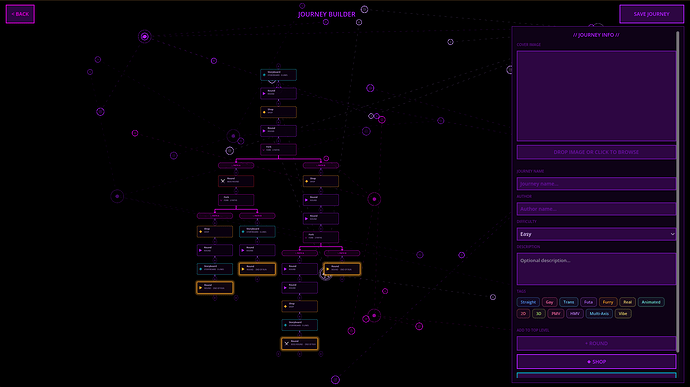
Task: Select the orange-highlighted crossed-swords Round node at tree bottom
Action: [299, 343]
